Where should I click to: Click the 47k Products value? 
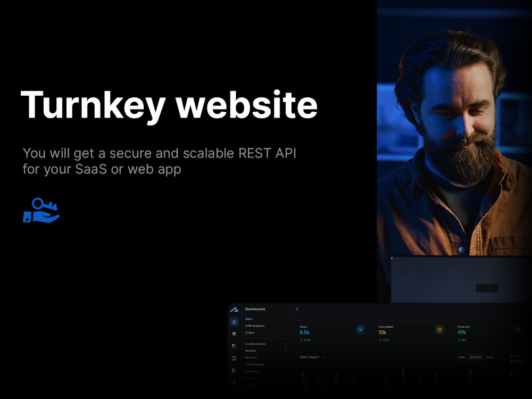(x=461, y=332)
